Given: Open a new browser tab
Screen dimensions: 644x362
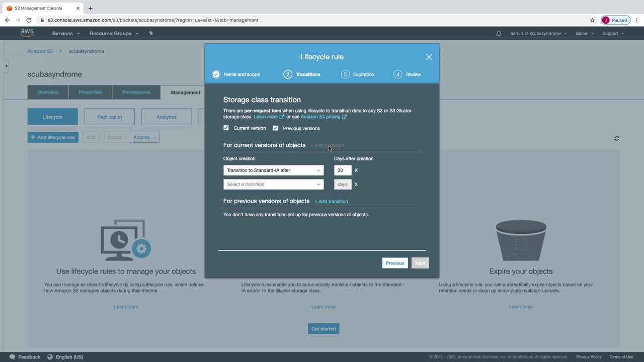Looking at the screenshot, I should tap(91, 8).
